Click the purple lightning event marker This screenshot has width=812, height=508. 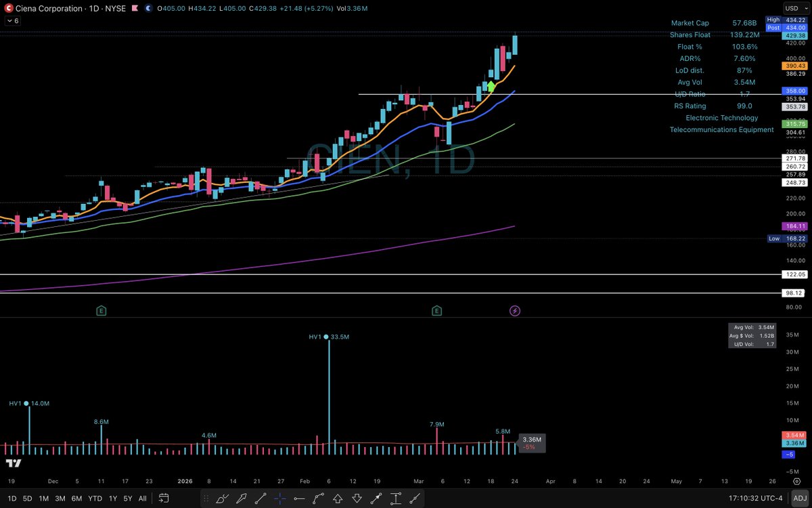coord(515,311)
